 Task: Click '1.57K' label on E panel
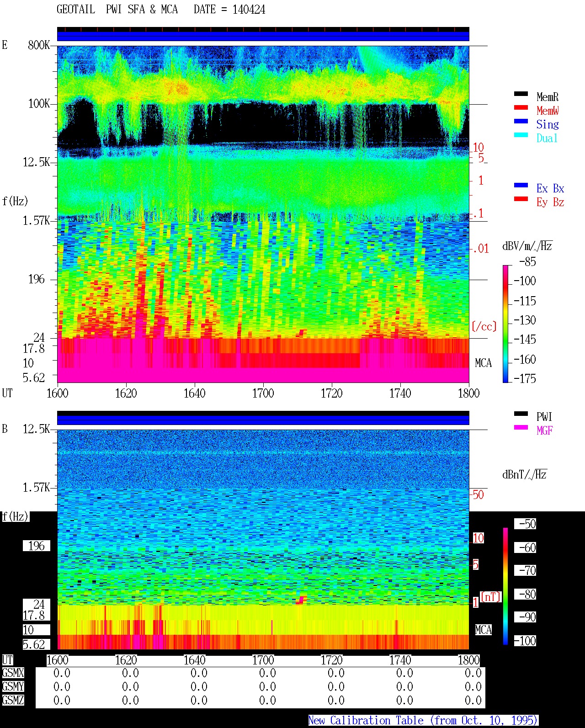click(37, 221)
